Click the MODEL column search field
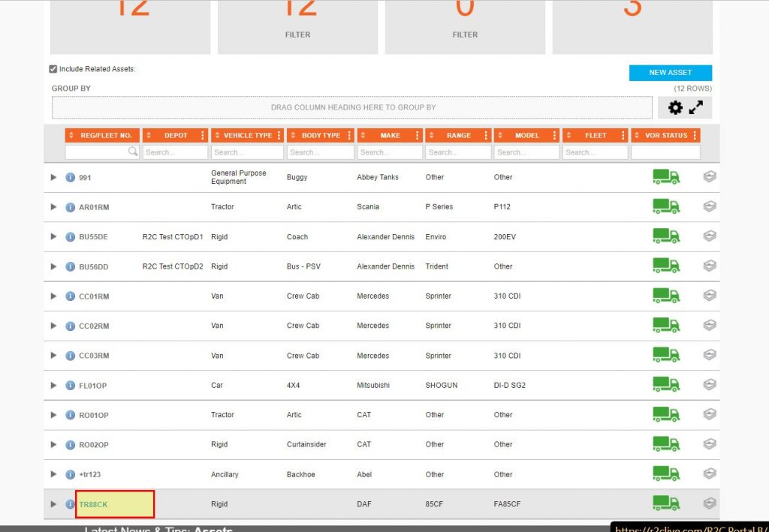Screen dimensions: 769x532 tap(526, 151)
